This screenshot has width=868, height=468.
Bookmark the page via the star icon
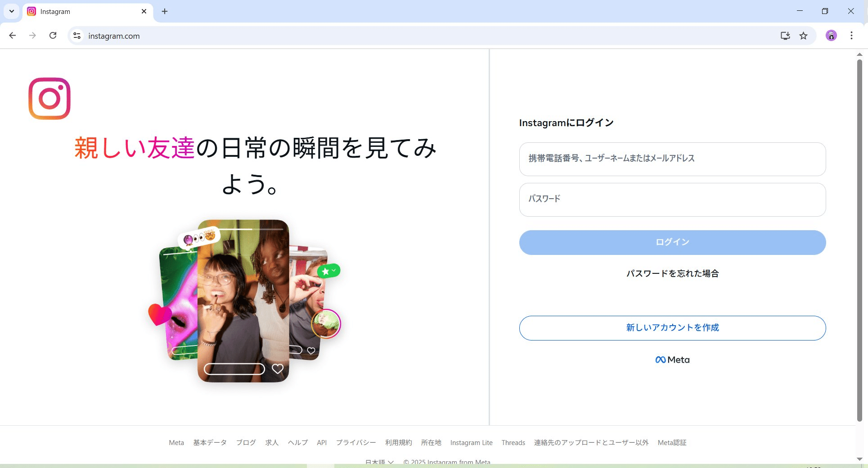(x=804, y=36)
